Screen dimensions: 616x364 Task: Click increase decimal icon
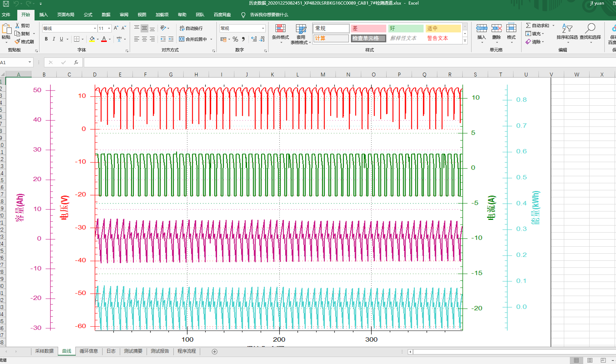254,39
